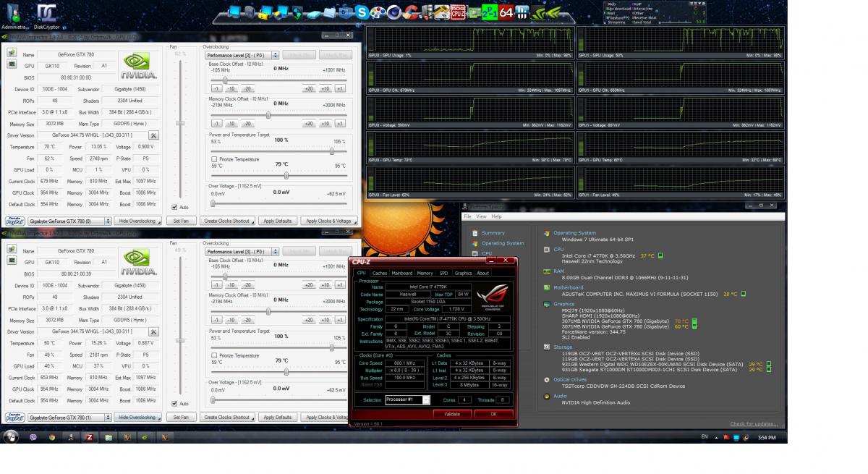Select Operating System in the Speccy sidebar
Screen dimensions: 868x474
coord(503,243)
